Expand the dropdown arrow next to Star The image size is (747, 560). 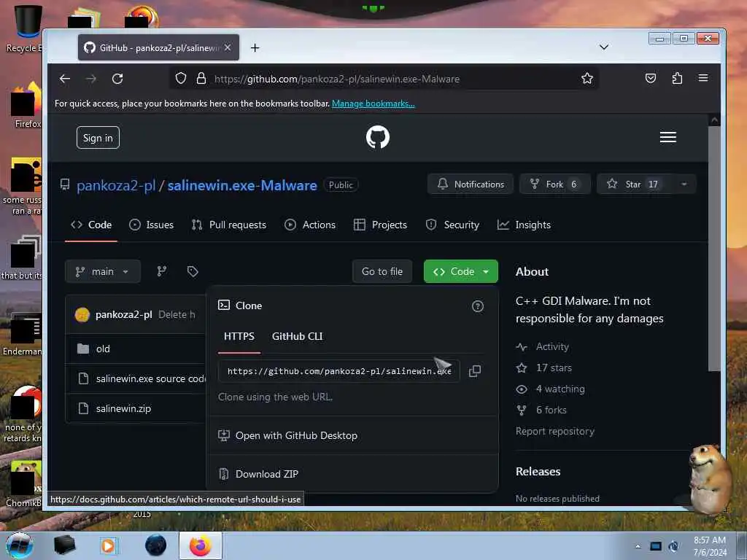[684, 184]
